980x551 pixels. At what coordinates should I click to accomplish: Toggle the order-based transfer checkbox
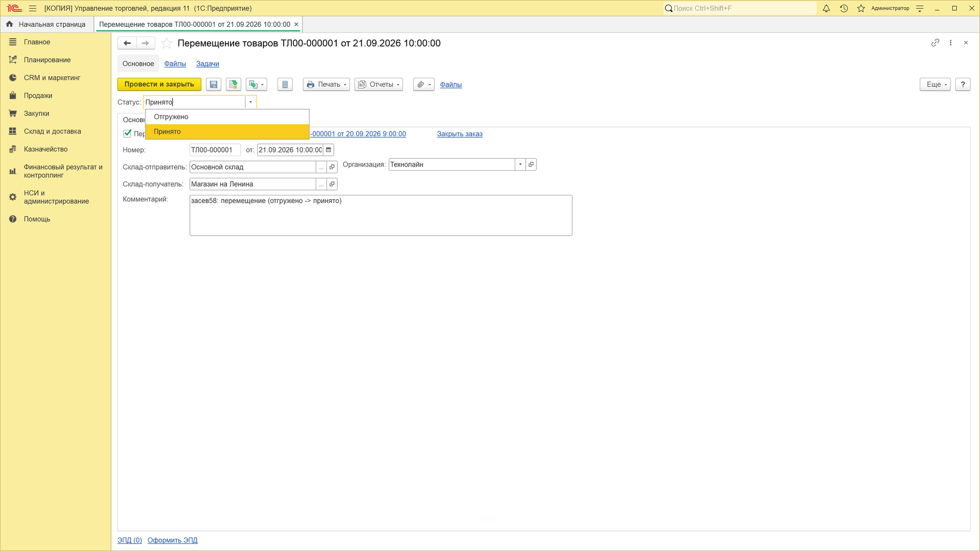pyautogui.click(x=127, y=133)
